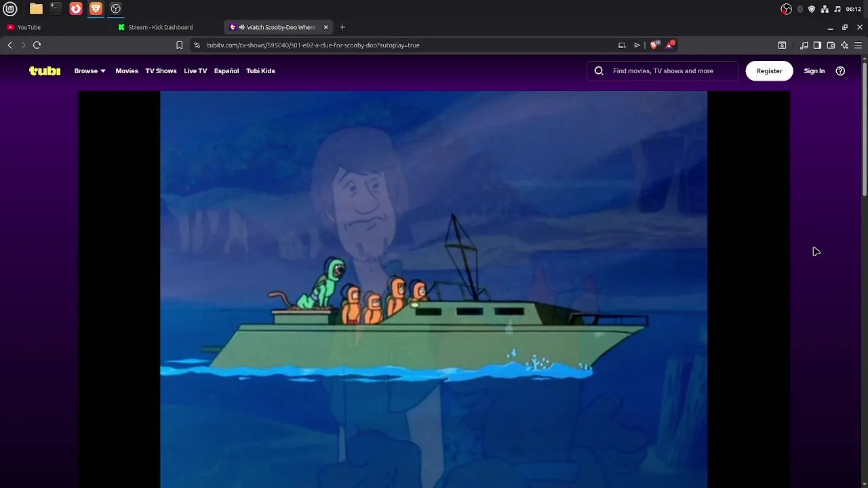Open a new browser tab

[342, 27]
